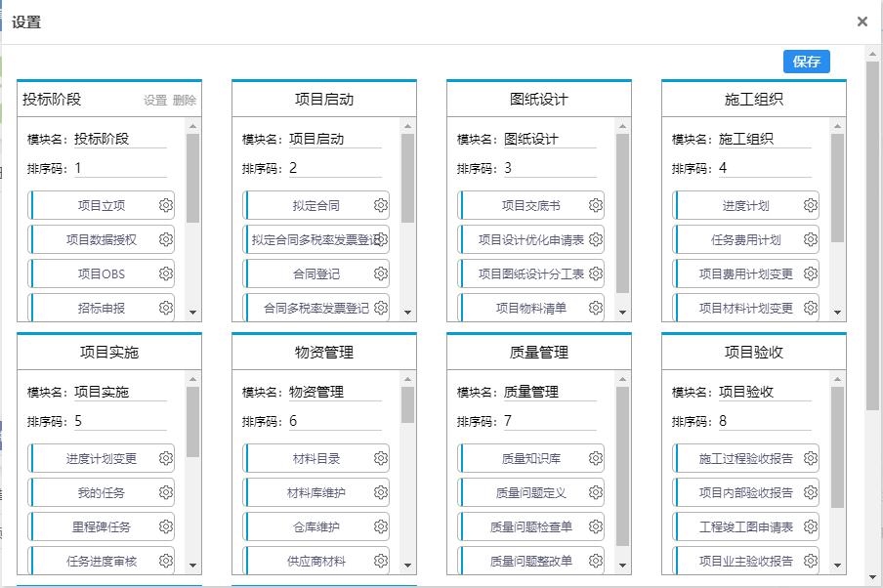Open gear settings for 质量知识库
This screenshot has width=883, height=588.
(x=596, y=458)
